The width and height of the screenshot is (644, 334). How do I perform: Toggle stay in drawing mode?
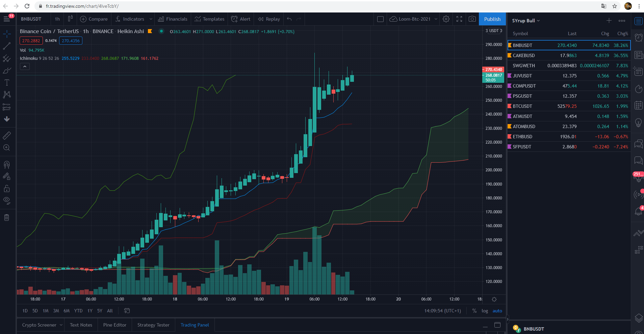pos(7,176)
